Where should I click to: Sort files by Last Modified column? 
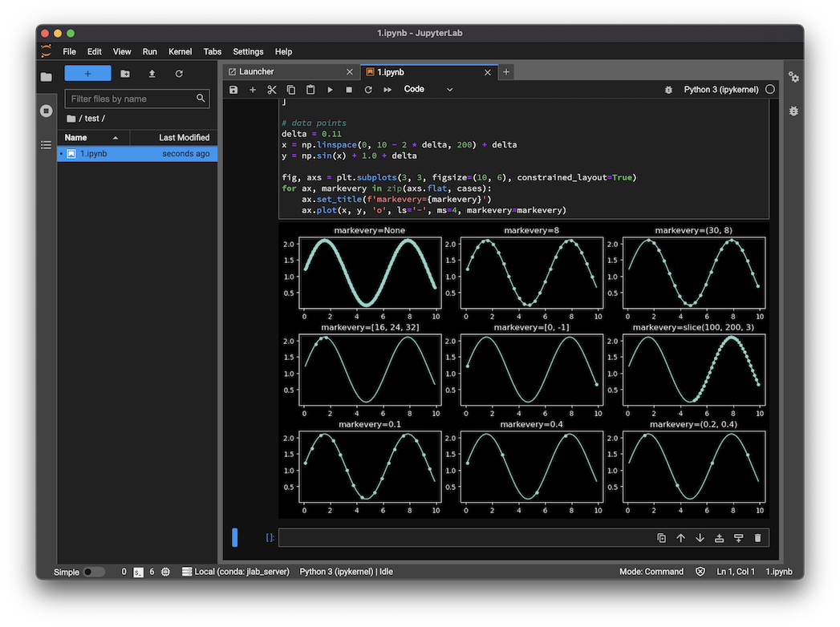184,137
